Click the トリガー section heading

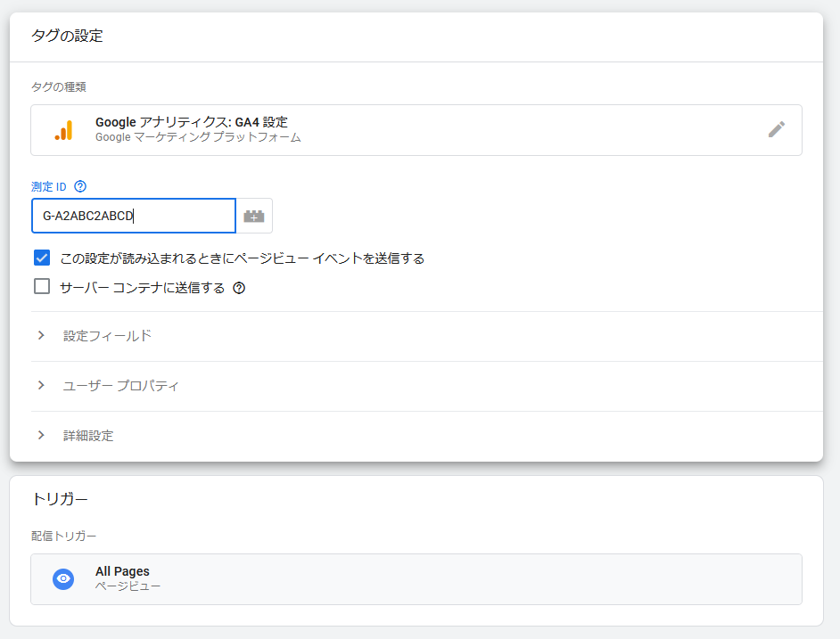click(x=60, y=499)
